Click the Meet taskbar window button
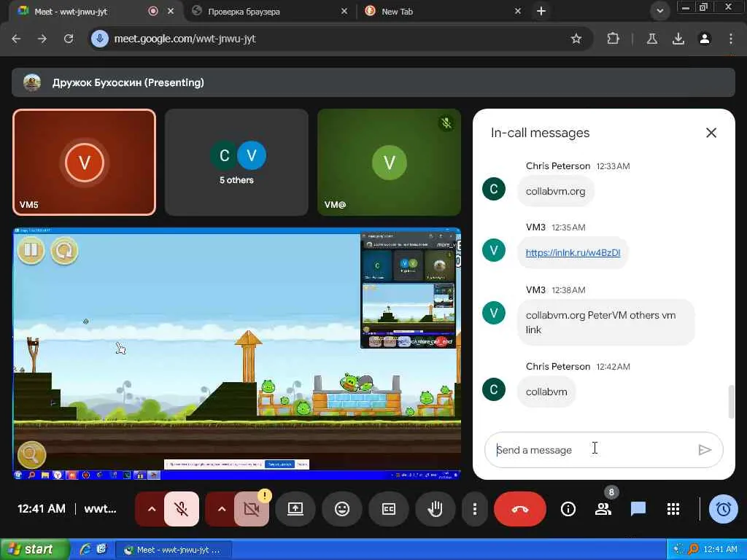This screenshot has width=747, height=560. pyautogui.click(x=174, y=550)
